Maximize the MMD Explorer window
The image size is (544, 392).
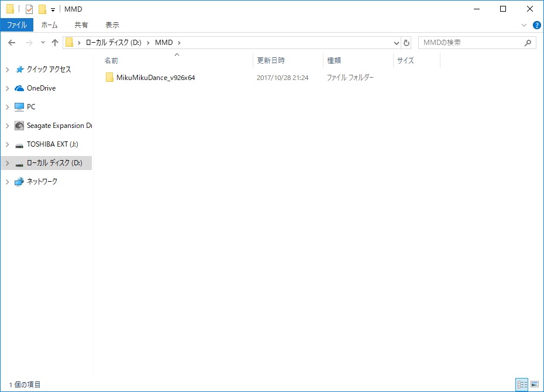click(x=503, y=9)
